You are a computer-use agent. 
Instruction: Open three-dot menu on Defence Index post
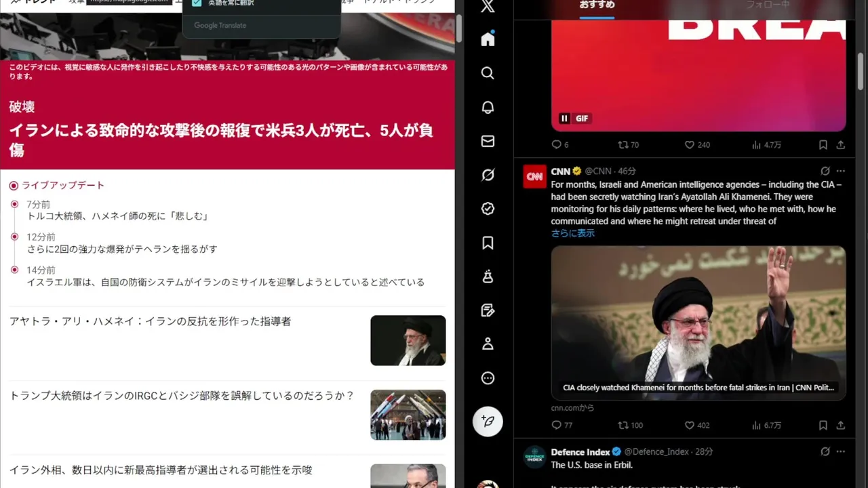pos(841,451)
